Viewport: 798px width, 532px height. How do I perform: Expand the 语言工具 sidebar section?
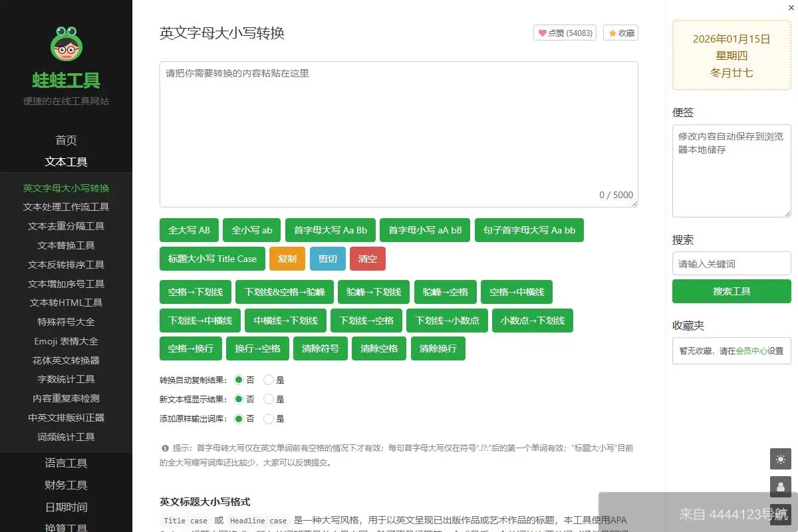coord(66,462)
